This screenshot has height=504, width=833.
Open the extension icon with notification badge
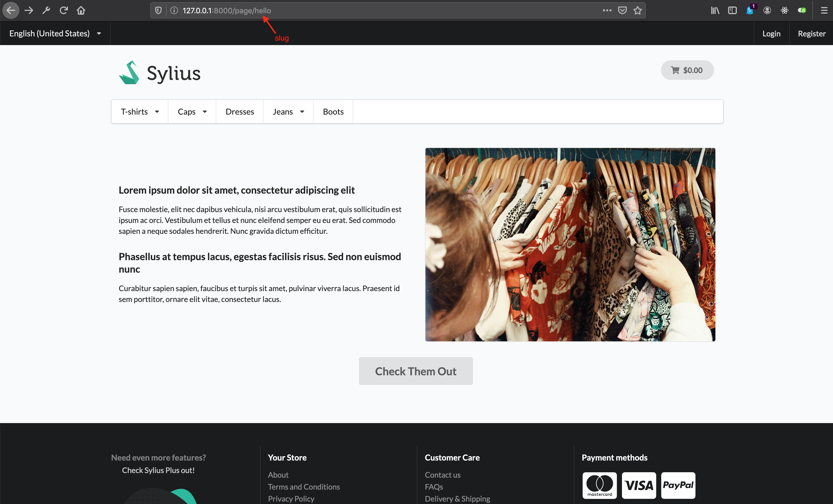click(750, 10)
